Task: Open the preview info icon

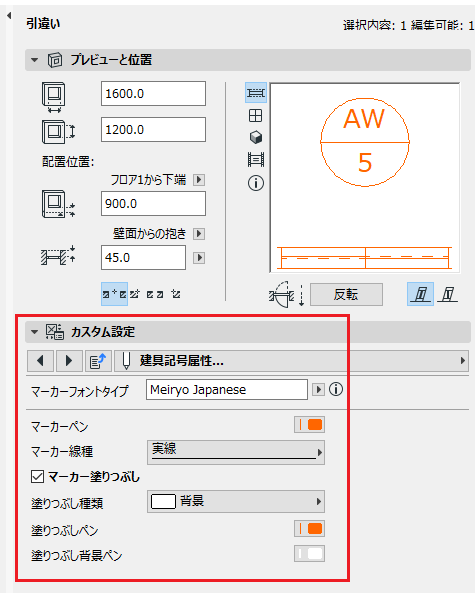Action: click(256, 183)
